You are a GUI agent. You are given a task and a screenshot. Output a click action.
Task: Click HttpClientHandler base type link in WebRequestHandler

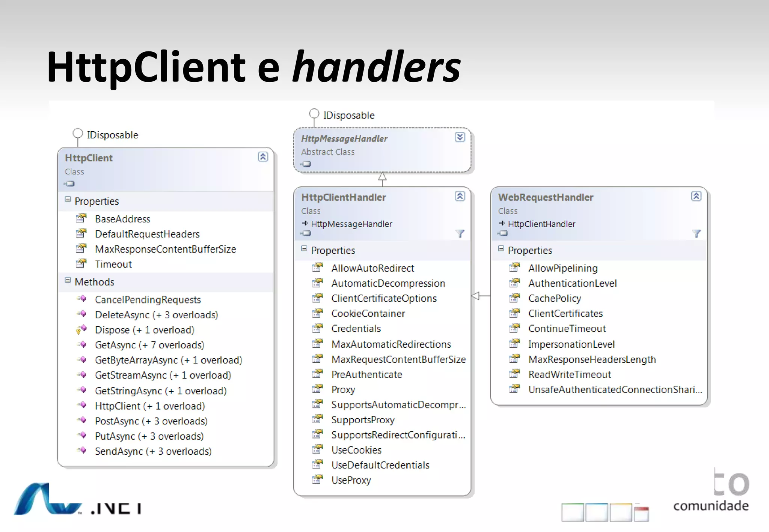(541, 224)
